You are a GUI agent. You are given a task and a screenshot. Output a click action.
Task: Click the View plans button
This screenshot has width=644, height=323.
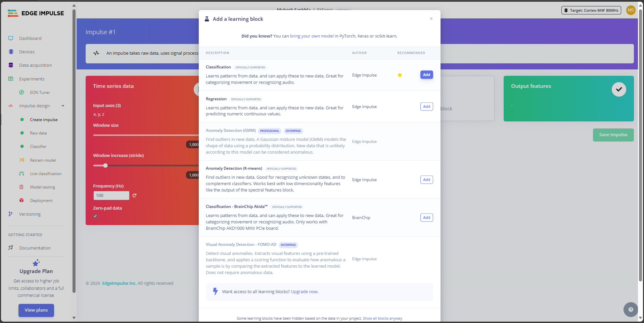coord(36,310)
